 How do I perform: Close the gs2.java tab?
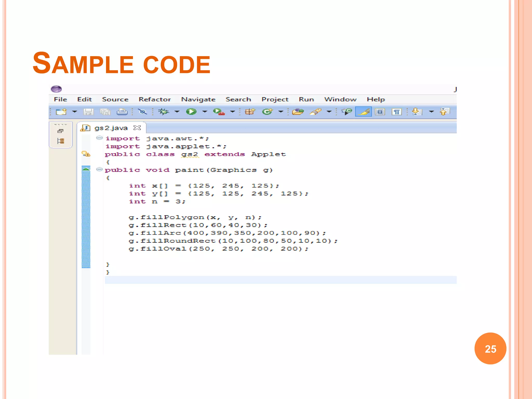click(137, 128)
